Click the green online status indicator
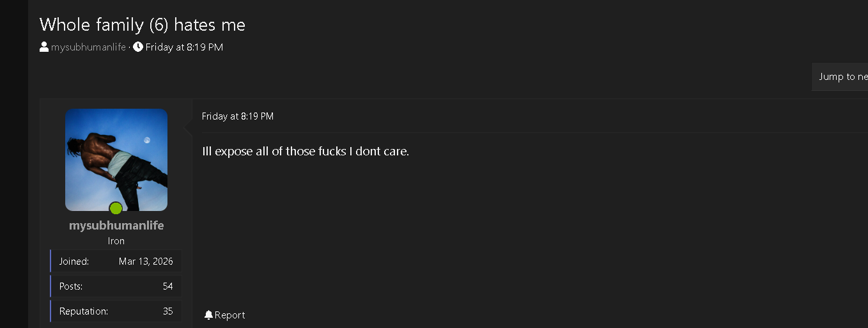 pos(116,208)
